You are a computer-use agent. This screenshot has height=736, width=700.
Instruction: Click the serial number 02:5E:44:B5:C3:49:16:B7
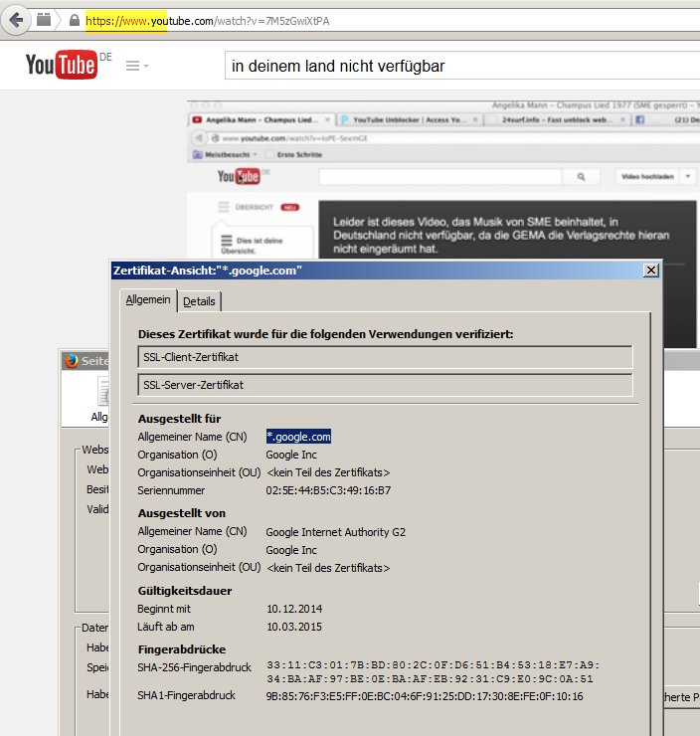[328, 490]
